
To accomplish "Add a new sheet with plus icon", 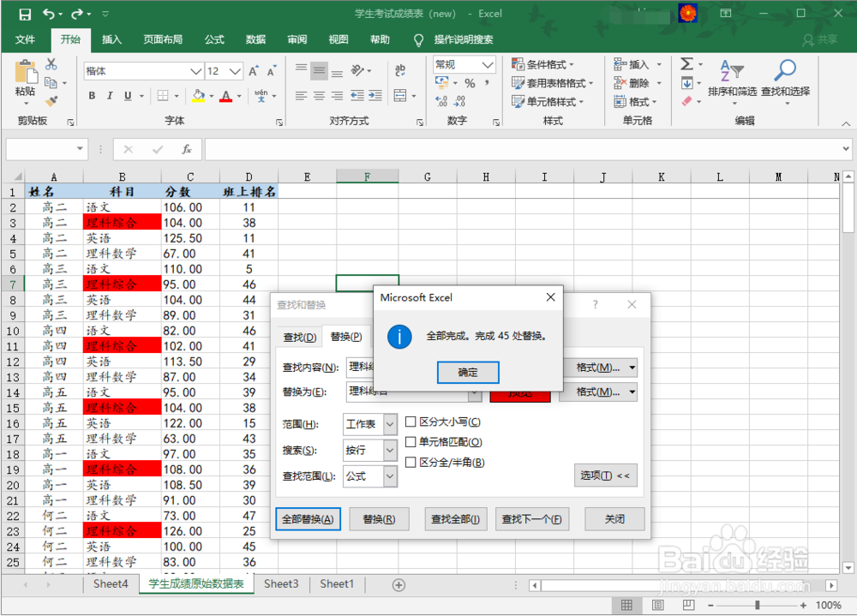I will [399, 585].
